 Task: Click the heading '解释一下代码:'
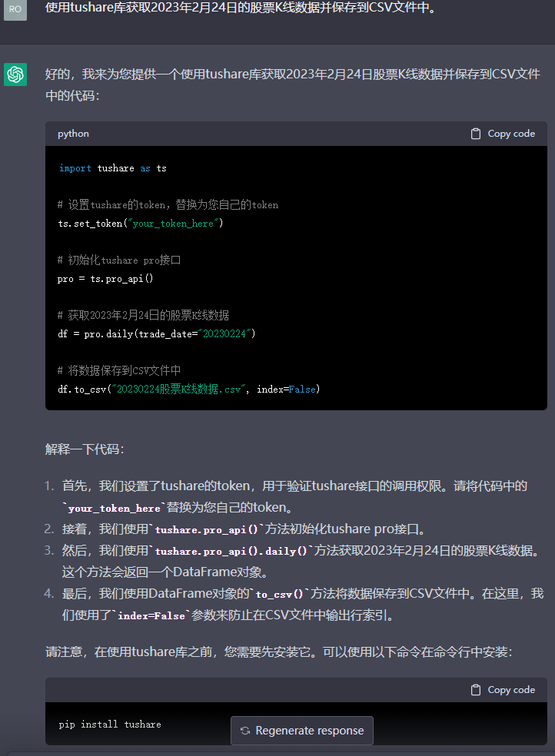click(x=85, y=449)
